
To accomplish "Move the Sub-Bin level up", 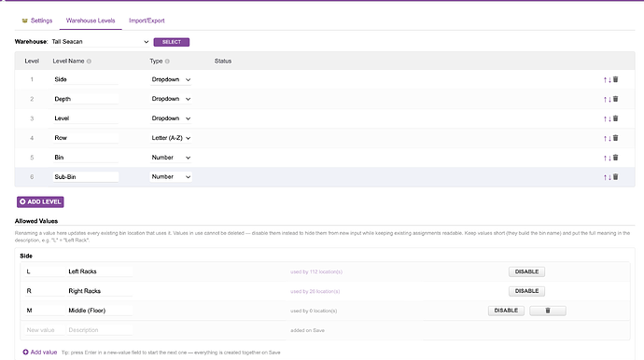I will (x=605, y=177).
